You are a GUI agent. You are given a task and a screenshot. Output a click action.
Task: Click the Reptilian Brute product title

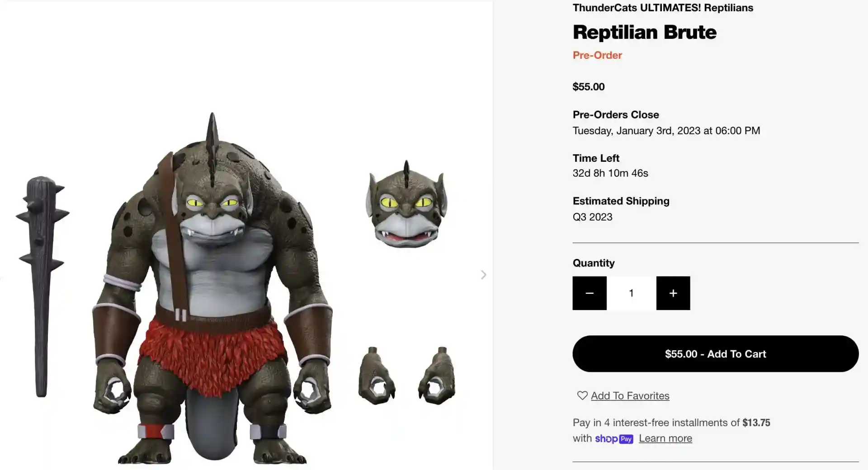[x=644, y=32]
